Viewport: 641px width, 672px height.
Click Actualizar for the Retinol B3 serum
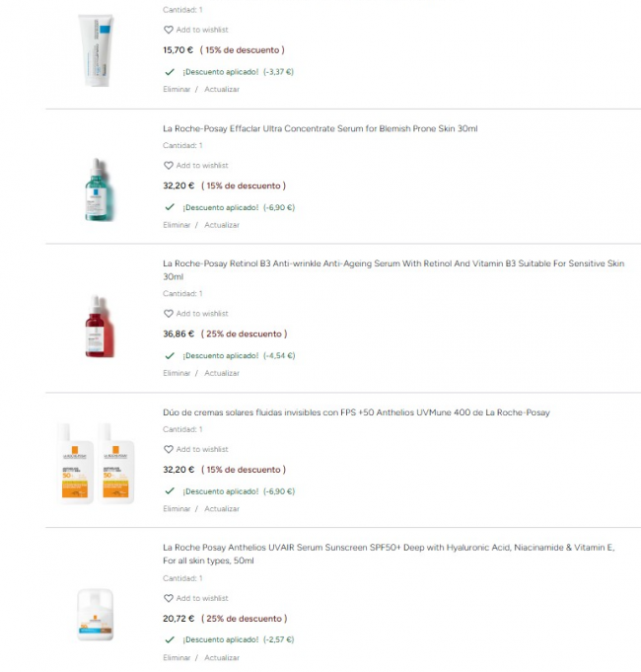click(222, 373)
